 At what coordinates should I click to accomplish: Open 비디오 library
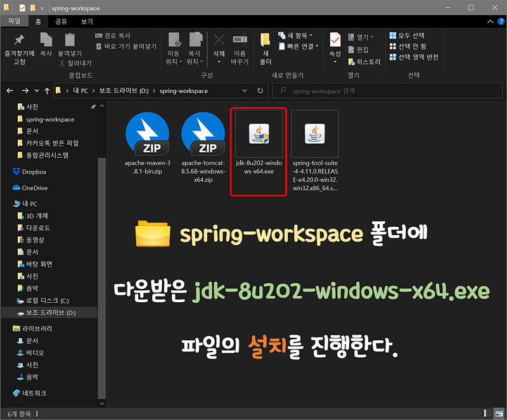coord(30,353)
